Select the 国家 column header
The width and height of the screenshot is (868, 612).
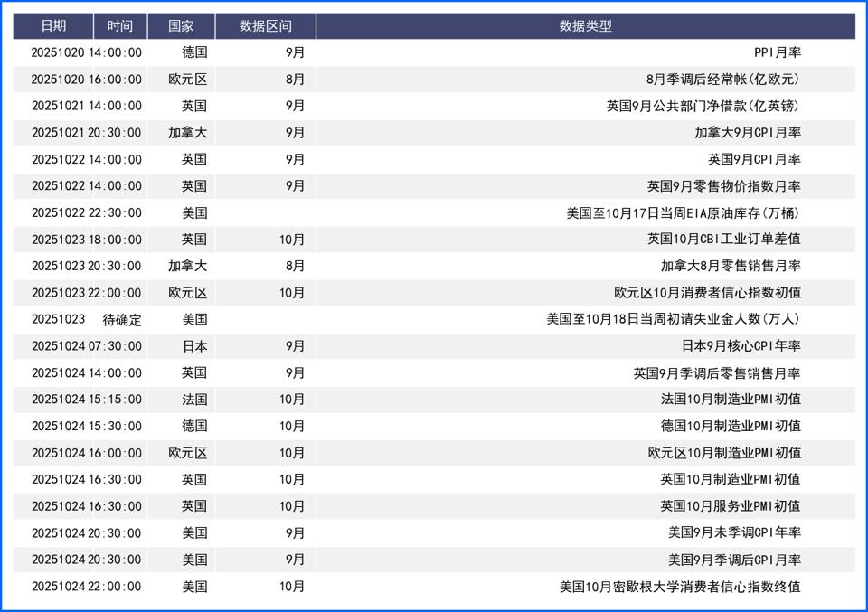tap(181, 26)
